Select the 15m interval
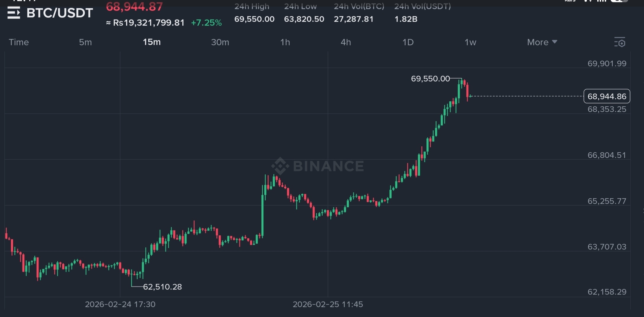644x317 pixels. [x=152, y=42]
